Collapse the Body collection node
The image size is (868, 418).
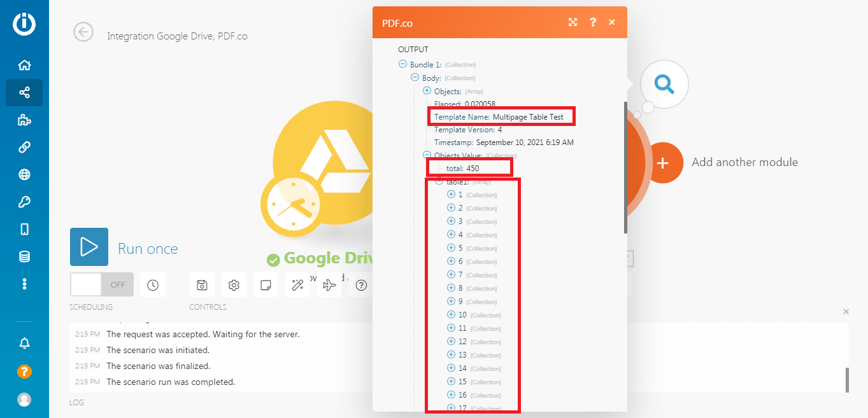click(x=415, y=78)
